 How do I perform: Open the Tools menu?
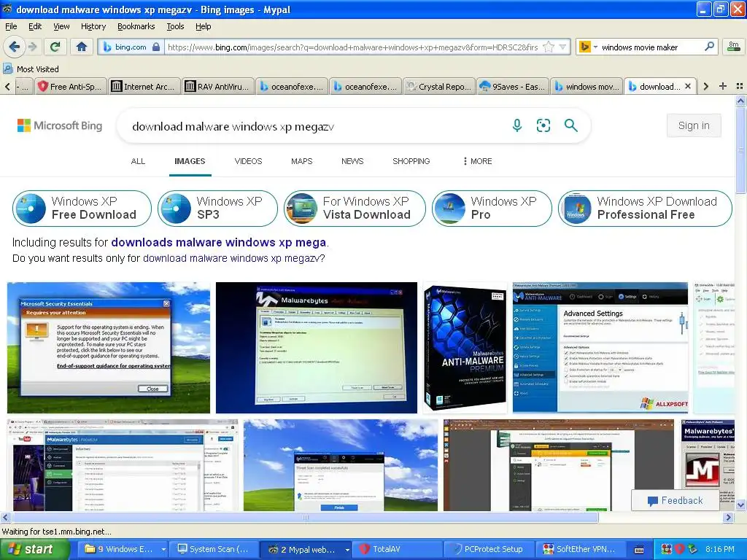175,26
